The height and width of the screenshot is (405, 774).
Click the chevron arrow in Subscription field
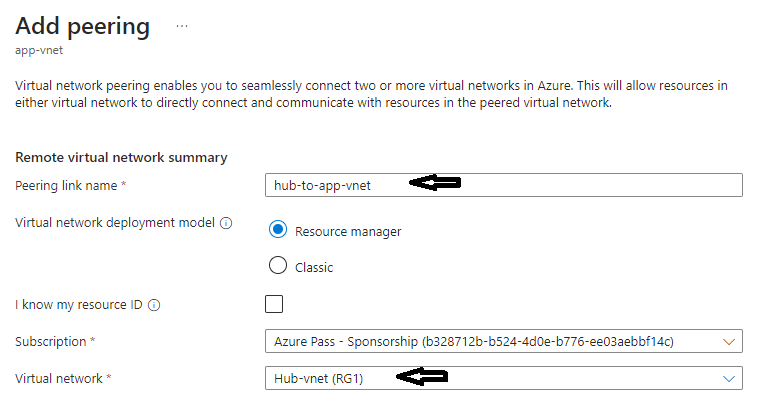coord(726,342)
